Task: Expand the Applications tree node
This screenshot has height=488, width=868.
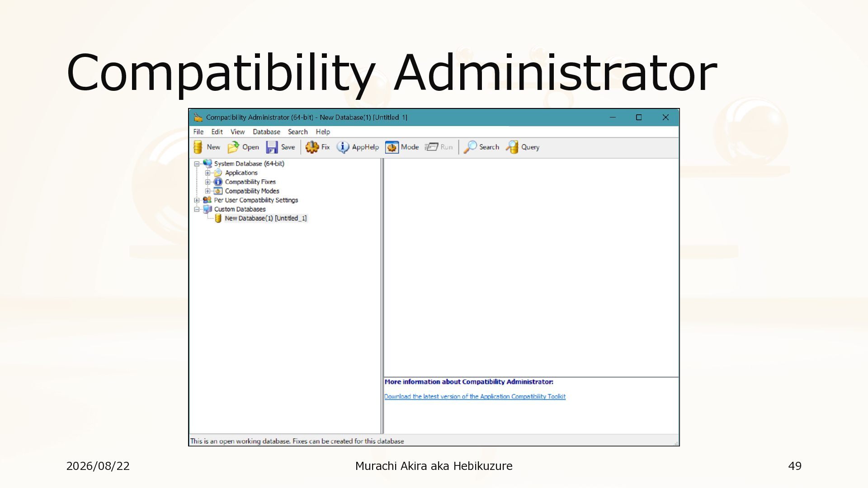Action: click(x=208, y=173)
